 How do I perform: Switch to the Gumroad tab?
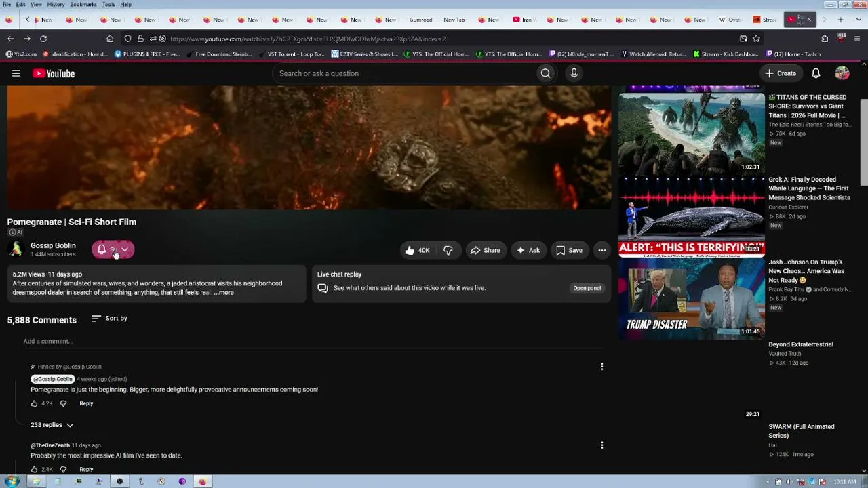[420, 20]
